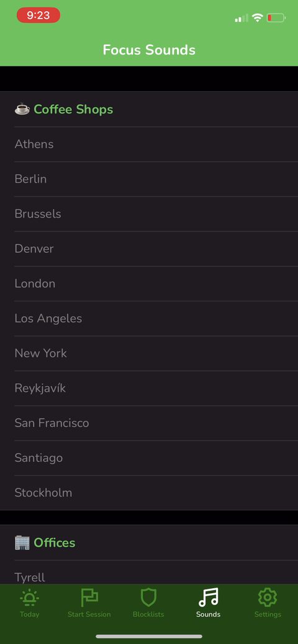Choose the San Francisco sound
Image resolution: width=298 pixels, height=644 pixels.
(x=149, y=423)
